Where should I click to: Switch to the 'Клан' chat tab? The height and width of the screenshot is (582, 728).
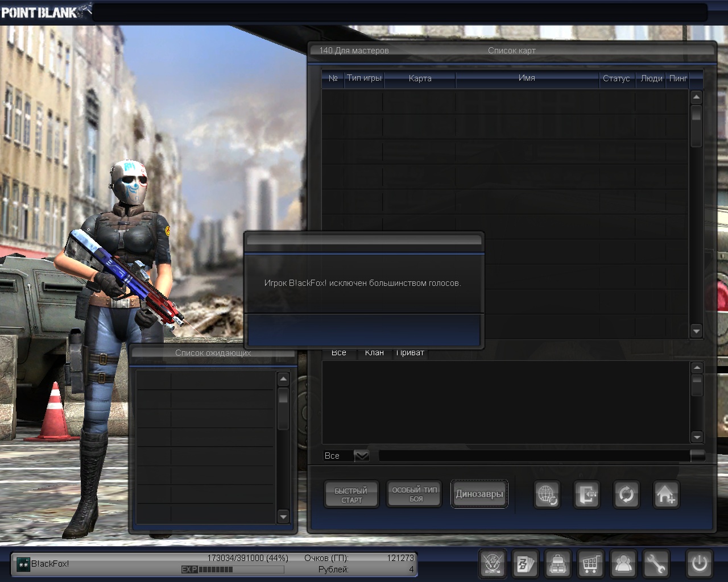[x=374, y=353]
